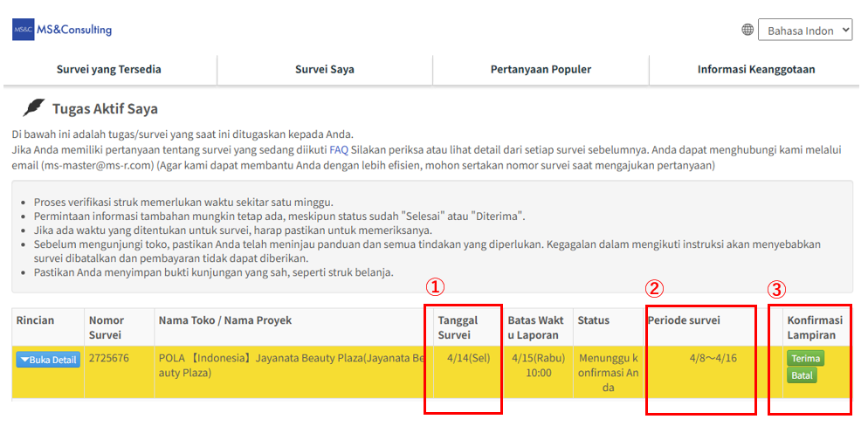The width and height of the screenshot is (868, 433).
Task: Click the green Batal button
Action: [x=802, y=375]
